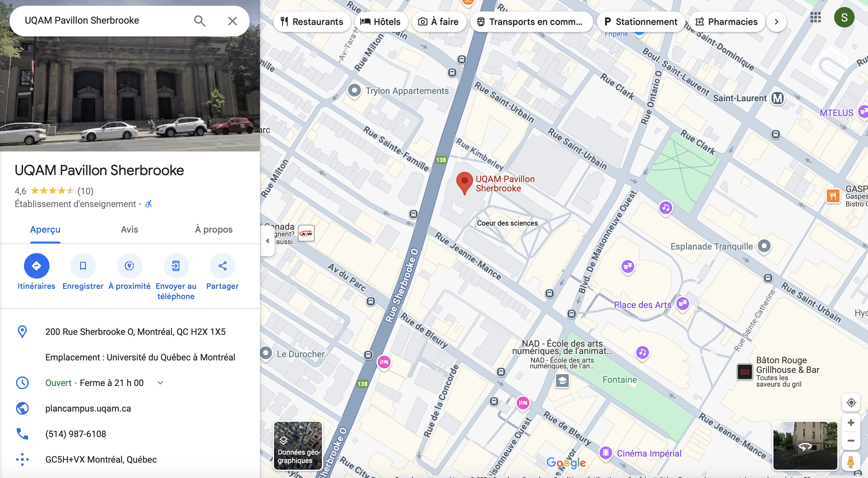The height and width of the screenshot is (478, 868).
Task: Open the Street View thumbnail
Action: point(805,445)
